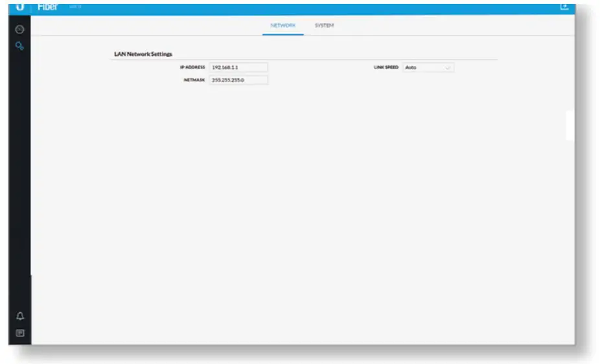Open the Link Speed dropdown
600x364 pixels.
coord(428,67)
